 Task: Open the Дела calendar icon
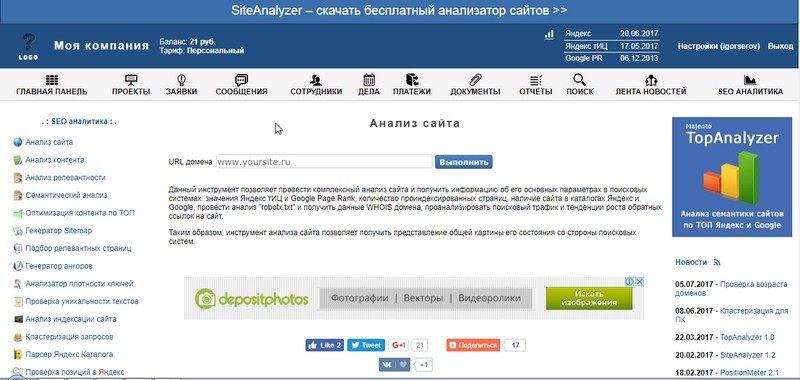[x=369, y=80]
